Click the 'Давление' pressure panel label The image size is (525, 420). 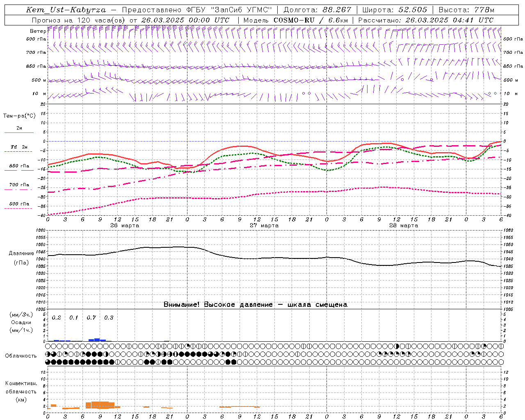tap(21, 253)
